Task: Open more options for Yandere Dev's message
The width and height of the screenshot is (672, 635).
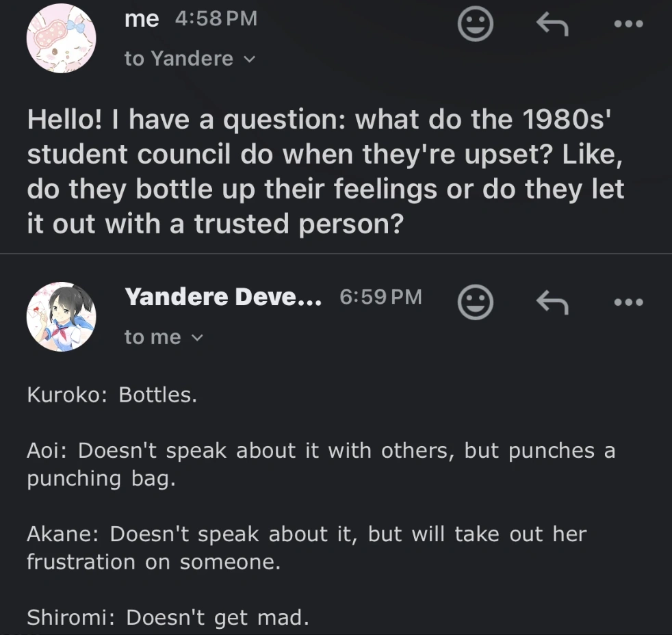Action: click(x=628, y=302)
